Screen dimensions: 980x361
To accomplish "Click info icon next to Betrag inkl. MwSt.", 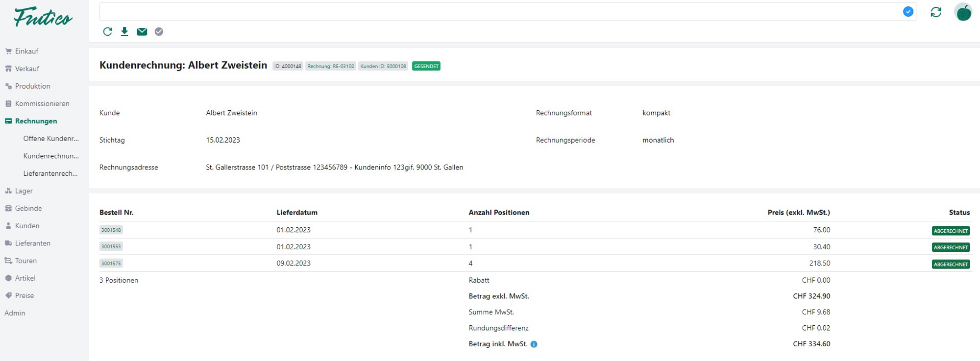I will pos(534,344).
